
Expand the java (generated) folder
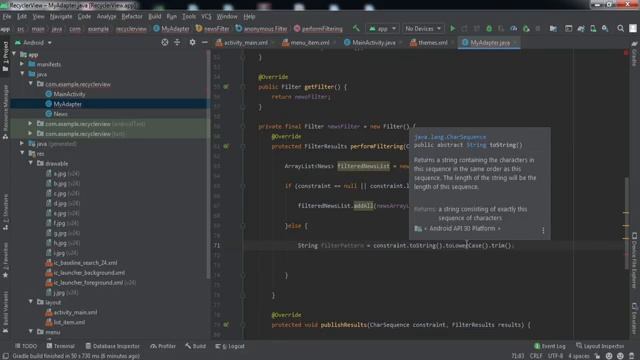point(22,144)
